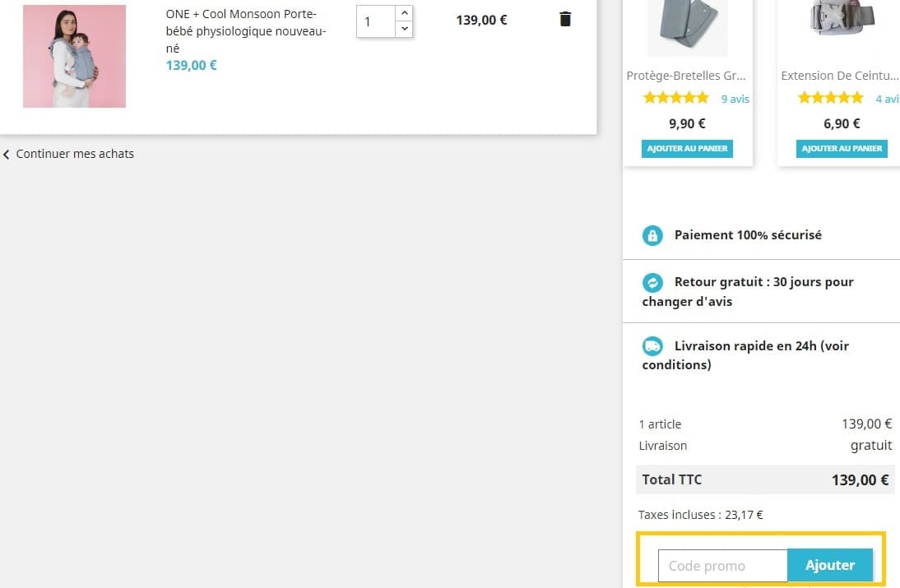Decrease quantity with the down arrow
Screen dimensions: 900x588
coord(404,29)
